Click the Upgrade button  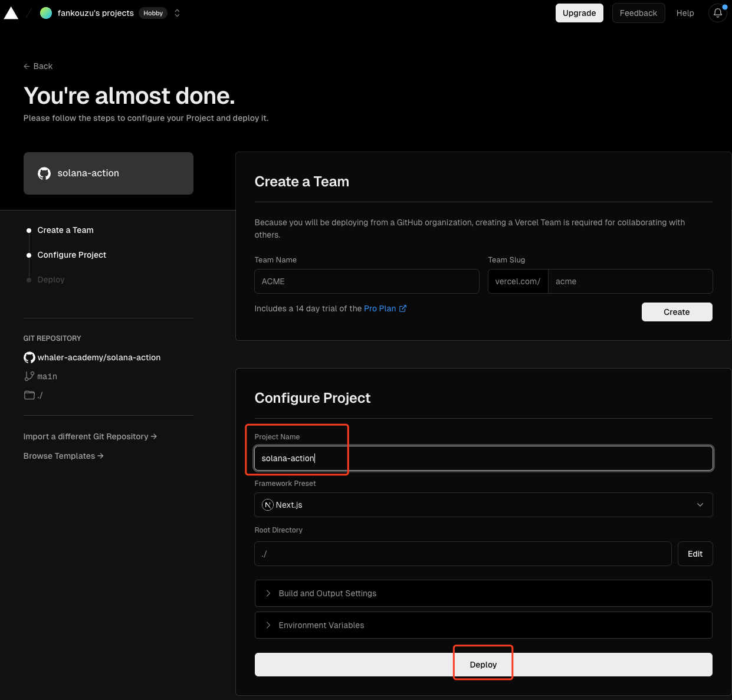click(579, 13)
